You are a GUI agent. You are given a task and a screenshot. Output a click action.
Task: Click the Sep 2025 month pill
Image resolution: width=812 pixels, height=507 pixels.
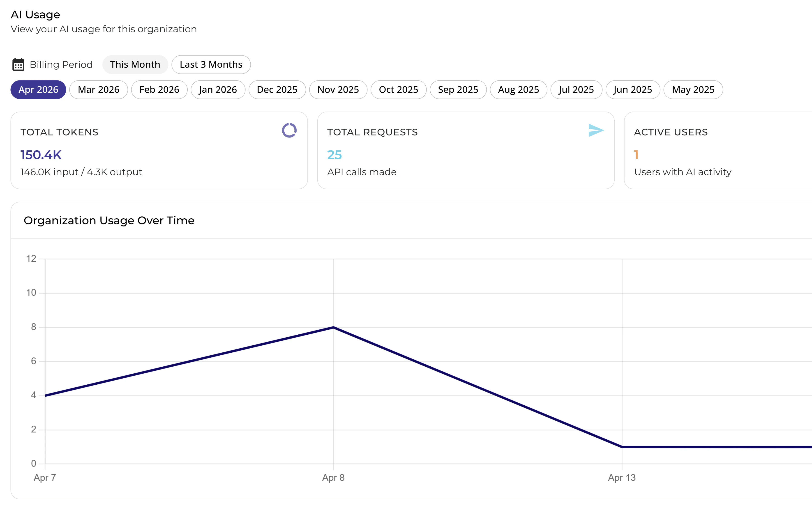click(x=458, y=89)
